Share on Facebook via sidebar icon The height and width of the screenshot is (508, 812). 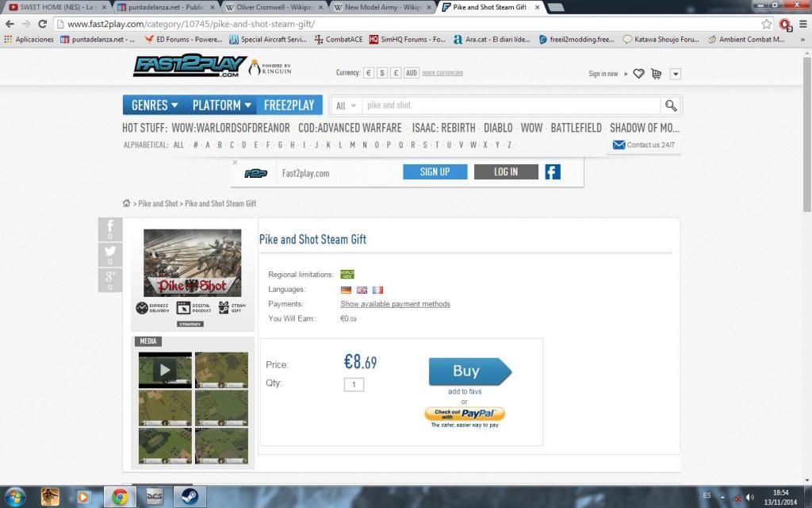click(110, 229)
